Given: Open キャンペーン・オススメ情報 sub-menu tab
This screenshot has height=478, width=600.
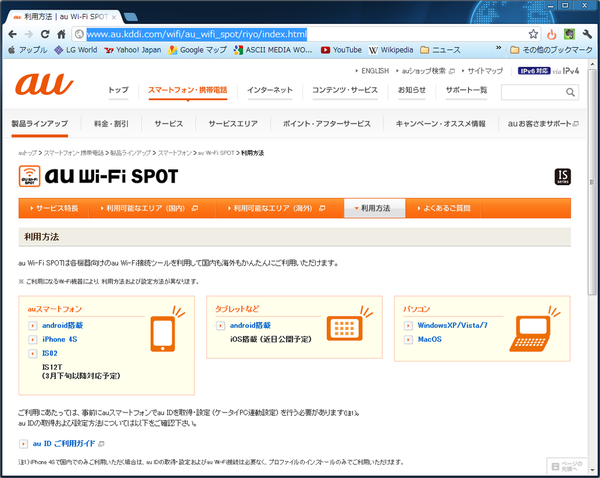Looking at the screenshot, I should click(x=440, y=124).
